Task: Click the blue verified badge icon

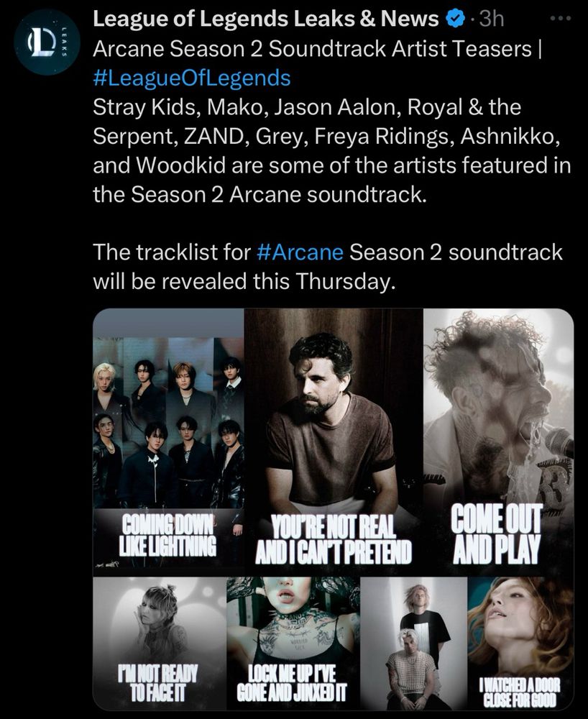Action: 455,19
